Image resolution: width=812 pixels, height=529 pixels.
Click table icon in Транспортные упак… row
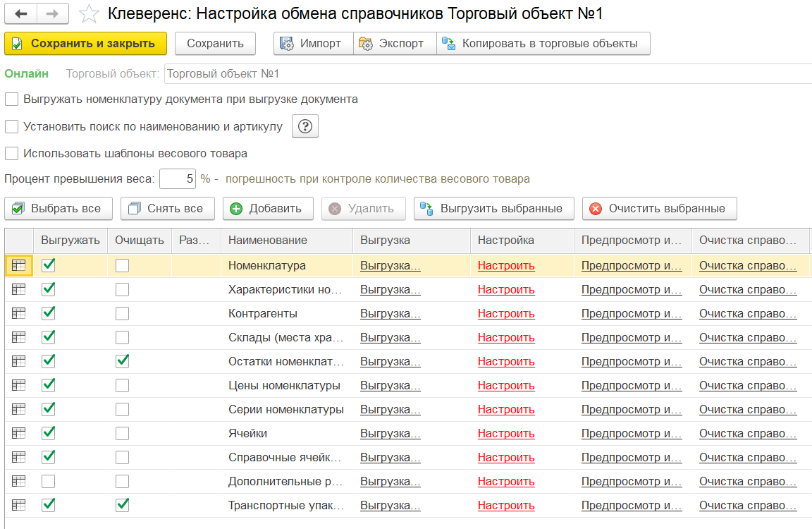(18, 505)
